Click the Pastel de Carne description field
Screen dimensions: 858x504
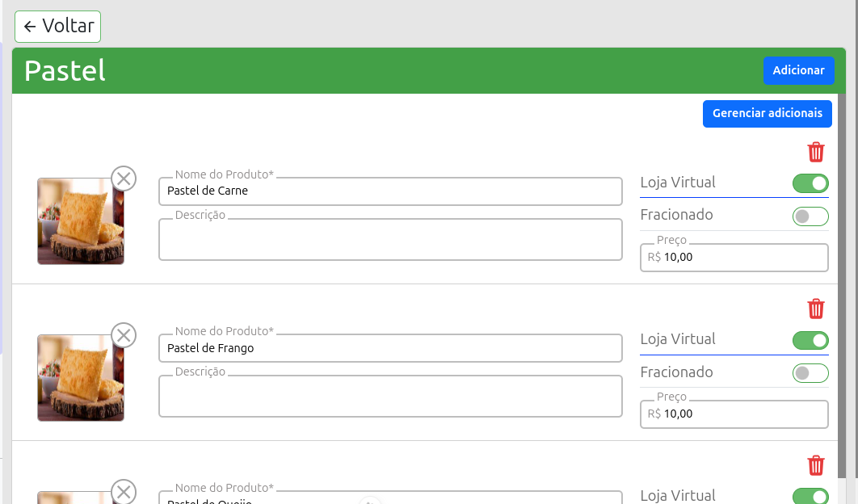pyautogui.click(x=390, y=240)
